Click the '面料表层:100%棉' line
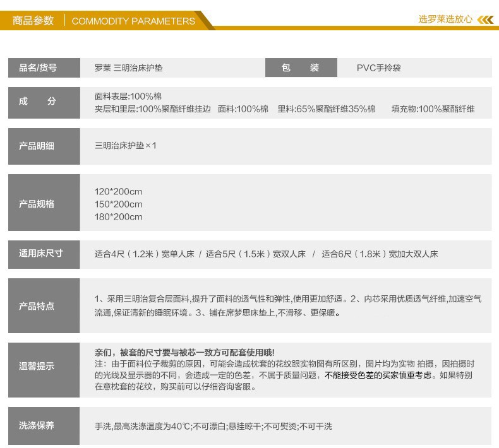This screenshot has width=499, height=448. point(128,96)
